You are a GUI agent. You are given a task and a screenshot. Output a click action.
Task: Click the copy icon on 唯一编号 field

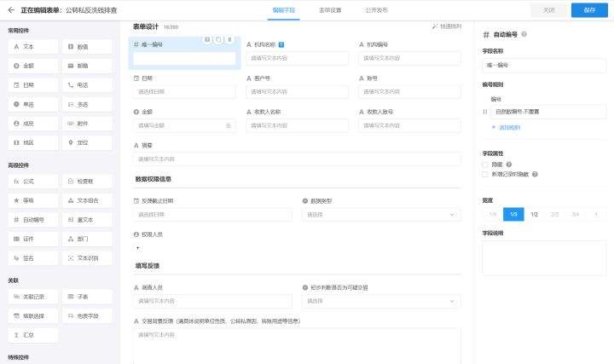point(218,39)
